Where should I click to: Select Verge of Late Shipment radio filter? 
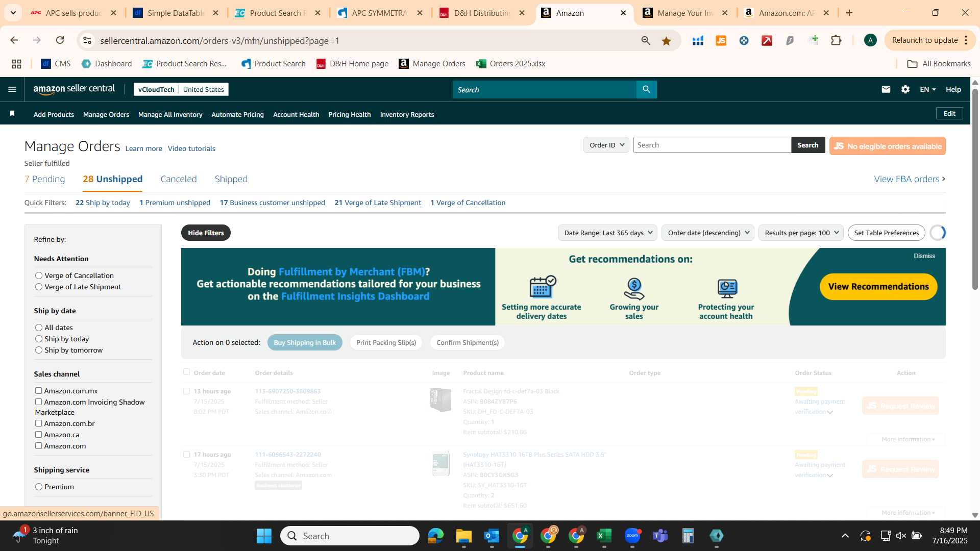[39, 287]
